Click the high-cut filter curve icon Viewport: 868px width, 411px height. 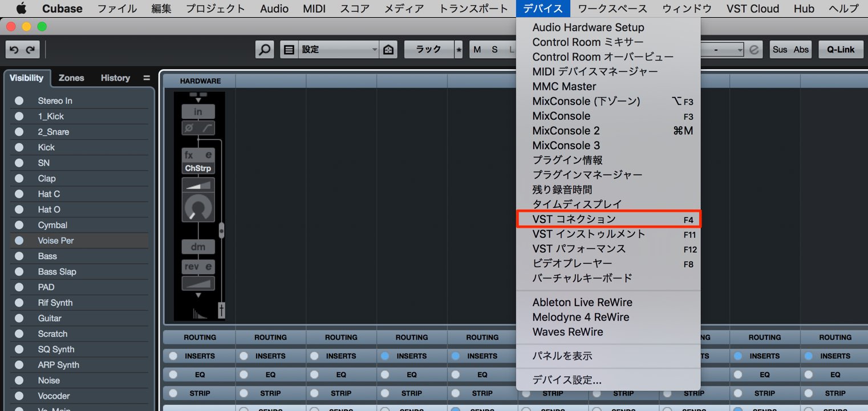click(x=206, y=128)
